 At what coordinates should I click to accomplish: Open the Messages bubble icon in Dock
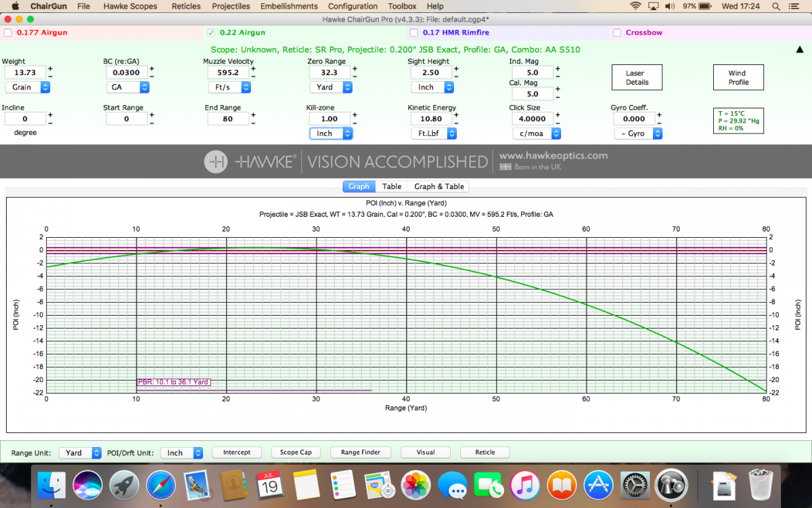(x=451, y=485)
